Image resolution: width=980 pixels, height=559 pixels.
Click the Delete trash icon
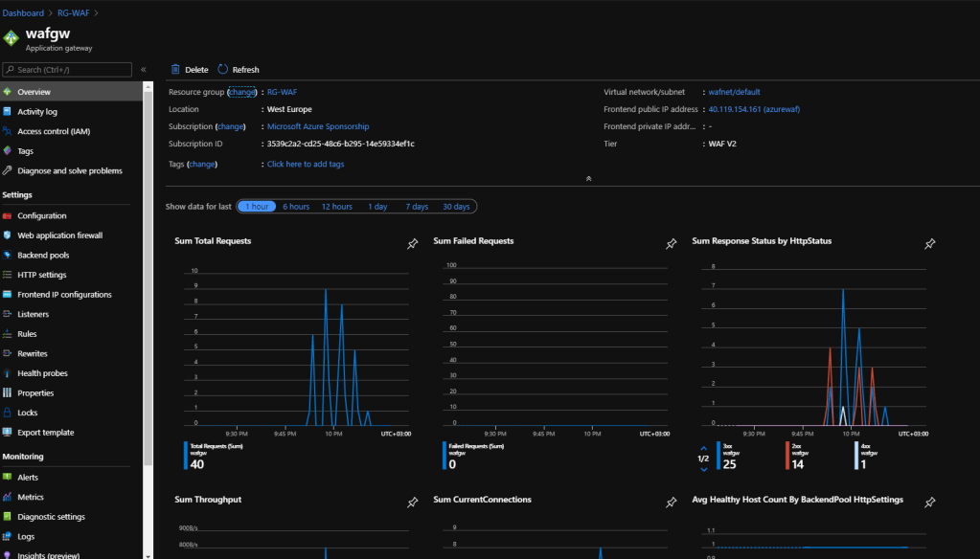click(175, 70)
